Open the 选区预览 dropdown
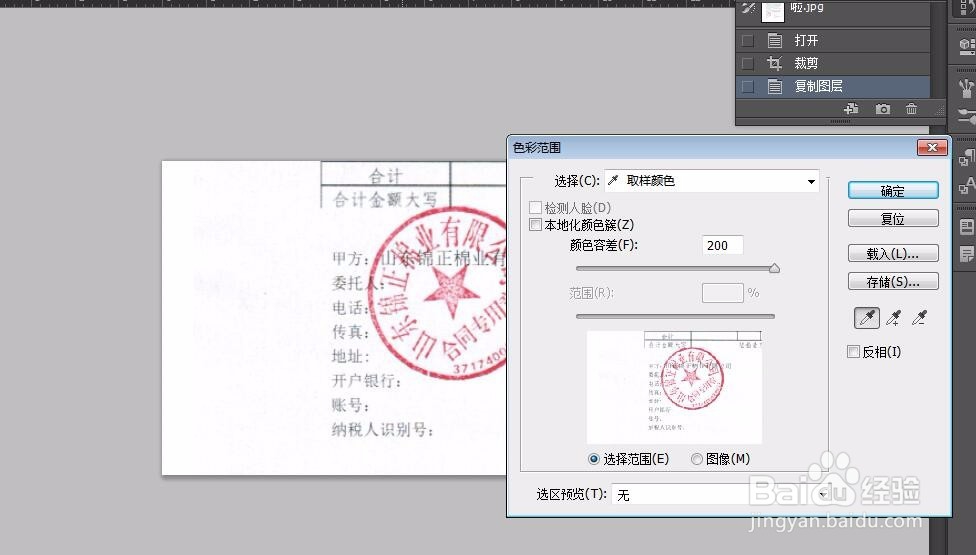This screenshot has height=555, width=976. click(x=721, y=495)
